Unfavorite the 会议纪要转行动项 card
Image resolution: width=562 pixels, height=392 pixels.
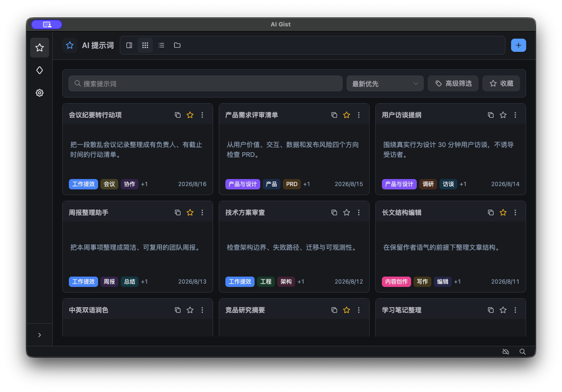[190, 115]
